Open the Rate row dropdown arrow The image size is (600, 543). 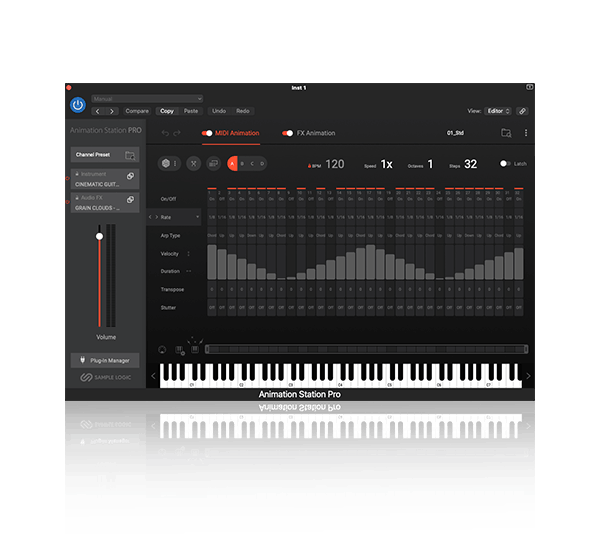click(197, 217)
